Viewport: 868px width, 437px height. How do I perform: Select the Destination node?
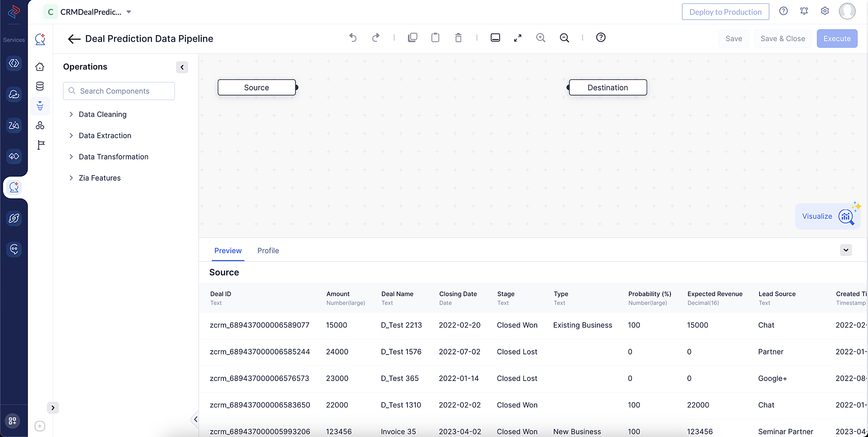click(x=608, y=87)
